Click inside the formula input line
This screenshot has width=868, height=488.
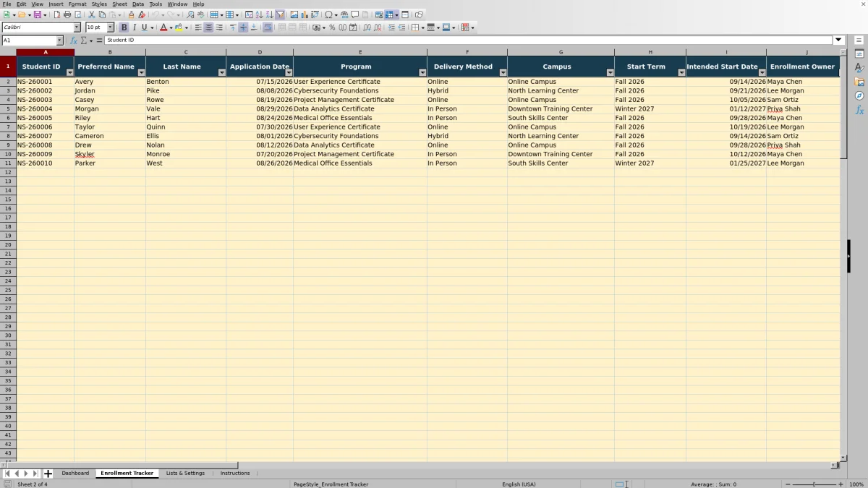[469, 40]
